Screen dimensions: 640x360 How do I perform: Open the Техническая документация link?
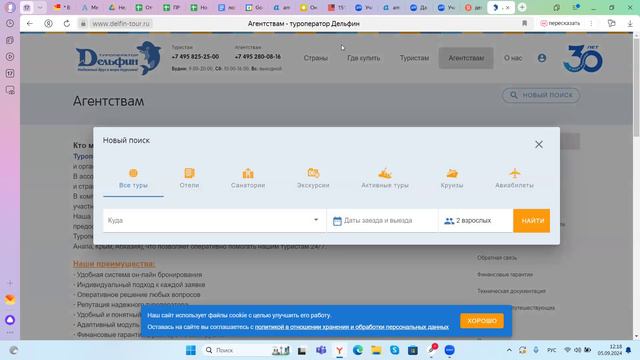pos(511,291)
